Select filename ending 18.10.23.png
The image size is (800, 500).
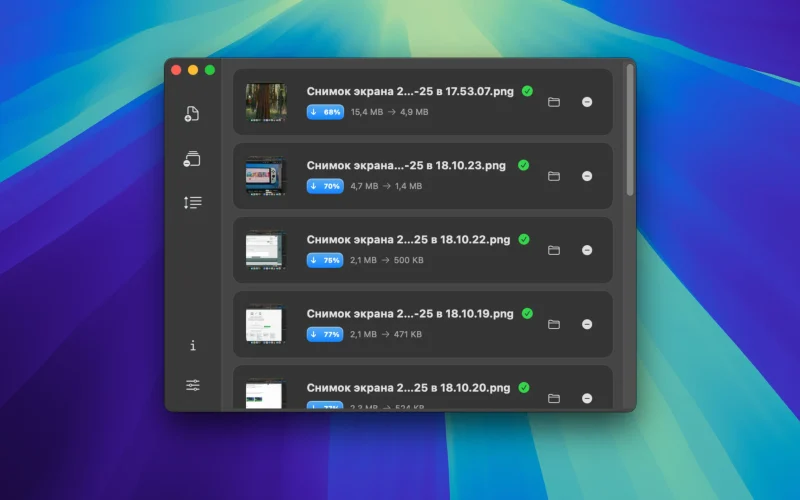(x=406, y=165)
